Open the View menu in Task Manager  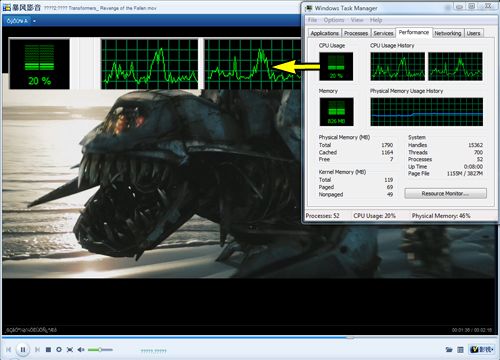click(x=357, y=20)
